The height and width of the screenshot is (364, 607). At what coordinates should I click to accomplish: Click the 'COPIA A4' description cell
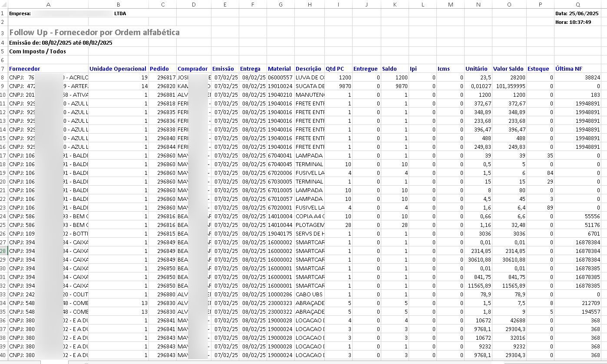pyautogui.click(x=309, y=216)
